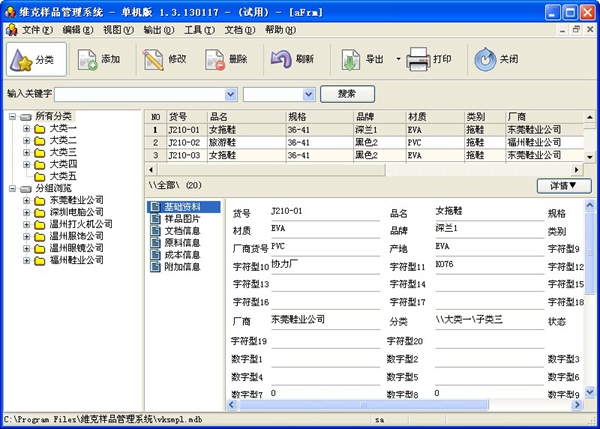
Task: Click the application icon in the menu bar
Action: [11, 30]
